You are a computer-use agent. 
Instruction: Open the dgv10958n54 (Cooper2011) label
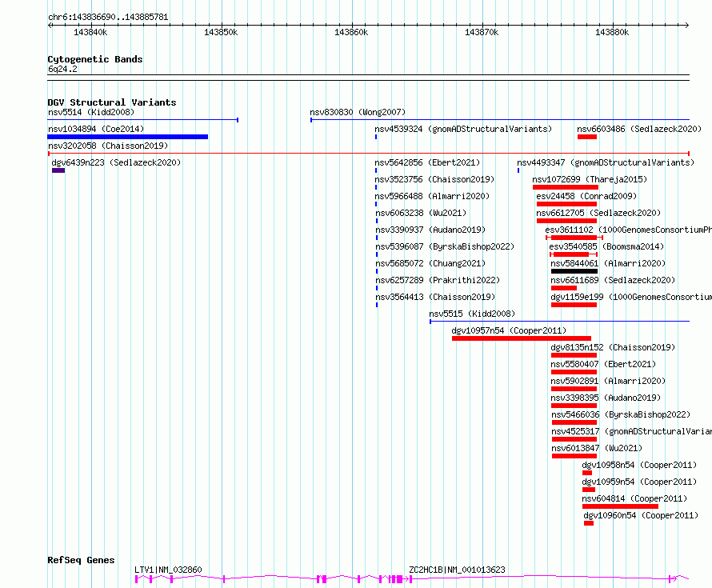point(639,465)
